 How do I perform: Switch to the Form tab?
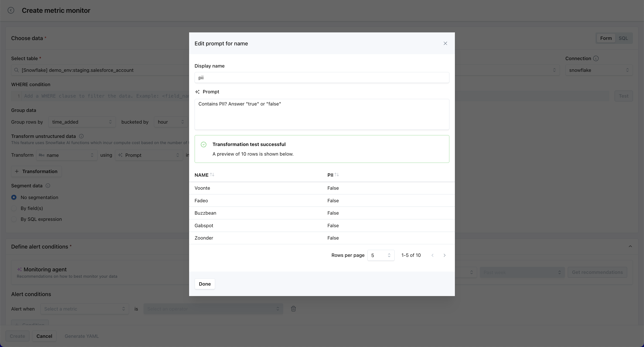pos(606,38)
